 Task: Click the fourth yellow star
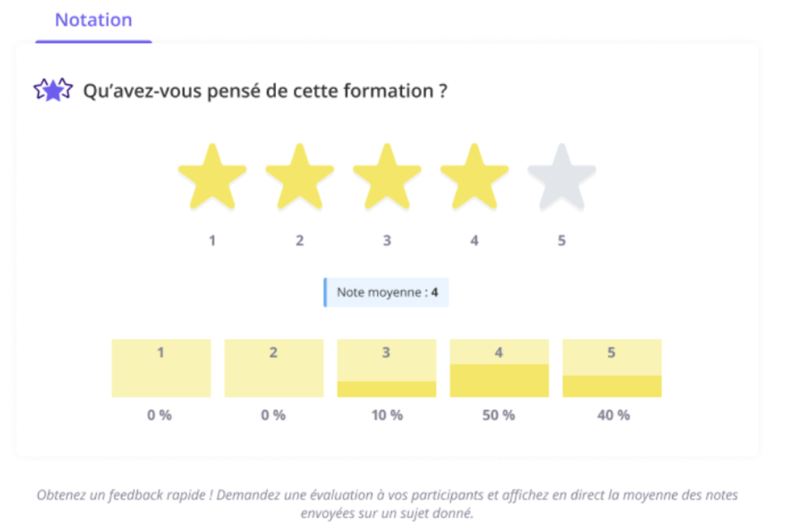(474, 178)
